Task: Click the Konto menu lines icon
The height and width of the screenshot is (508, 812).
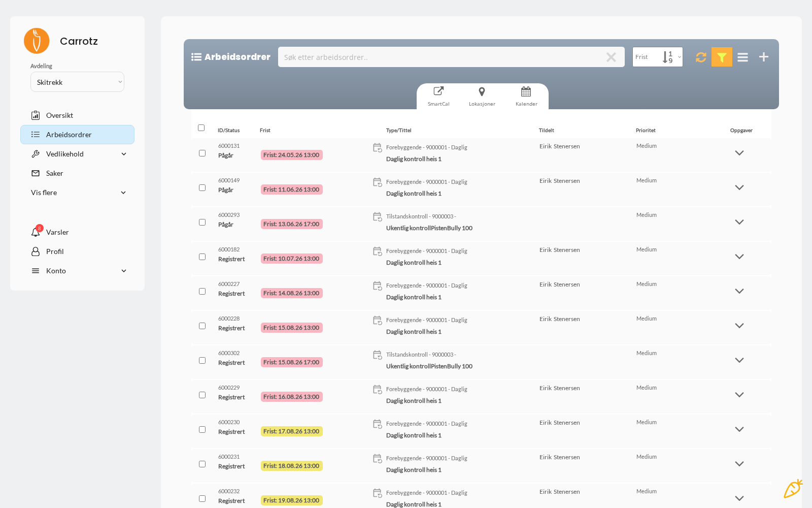Action: [36, 271]
